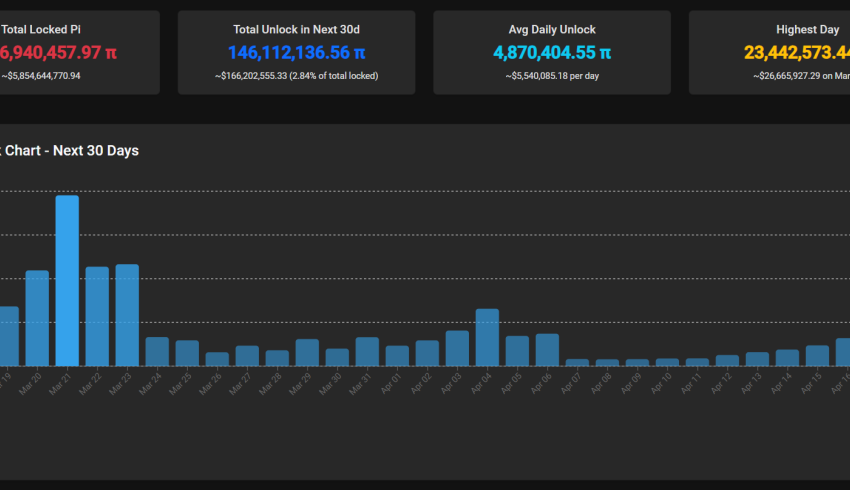Select the Apr 14 bar
This screenshot has height=490, width=850.
pos(787,358)
